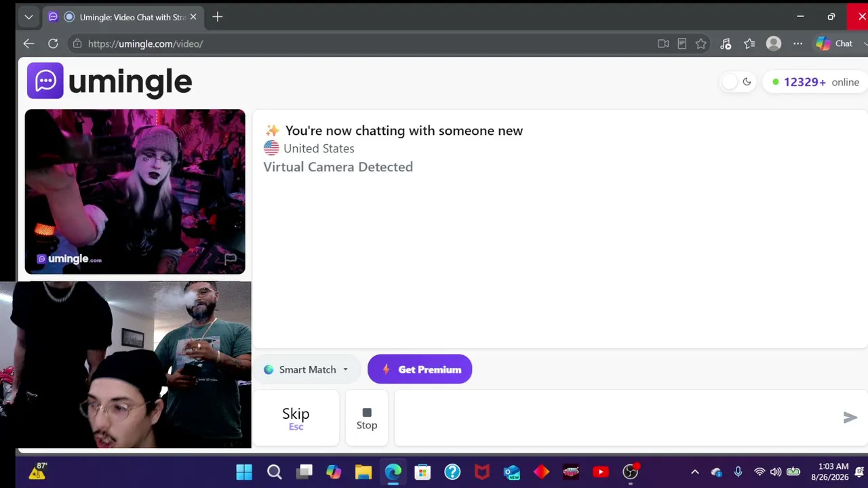
Task: Toggle dark mode switch
Action: click(737, 82)
